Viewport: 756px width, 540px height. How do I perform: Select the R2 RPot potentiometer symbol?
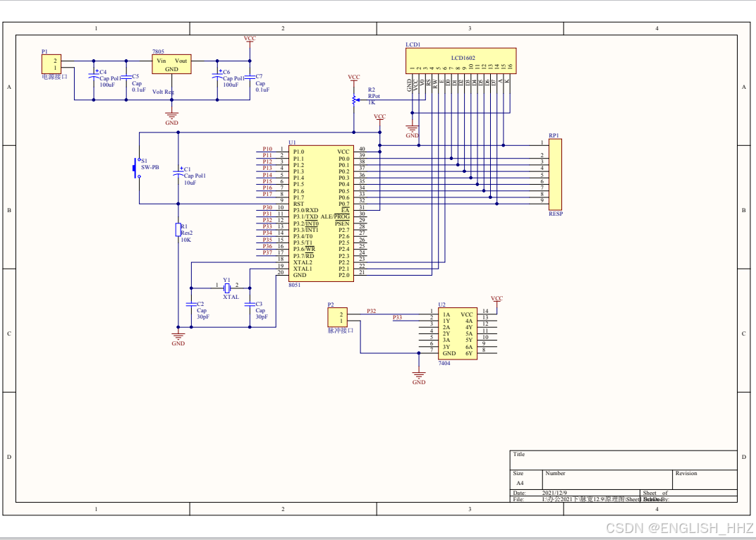(354, 100)
